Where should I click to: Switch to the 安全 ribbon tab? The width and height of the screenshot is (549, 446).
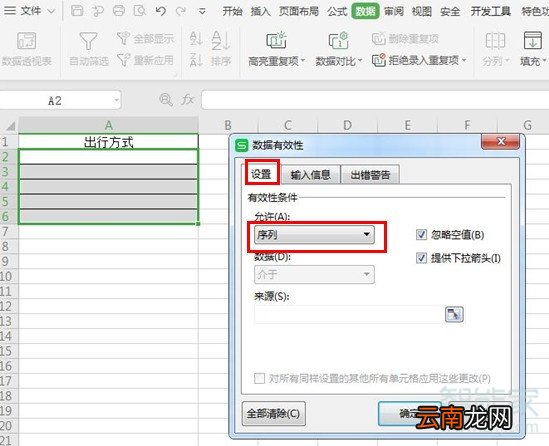click(450, 11)
